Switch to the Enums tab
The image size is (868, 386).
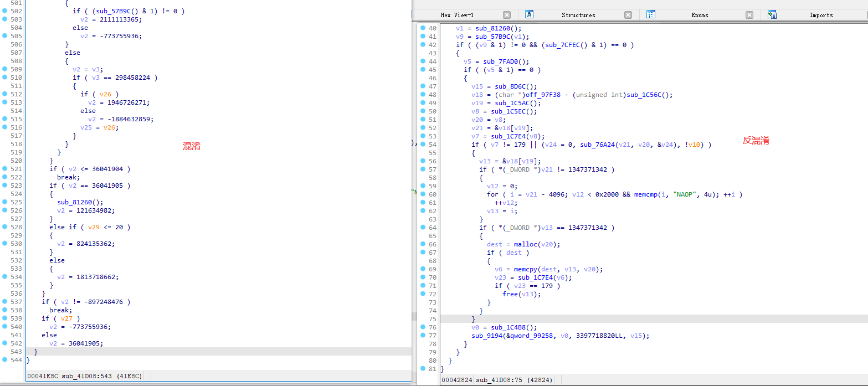[700, 15]
